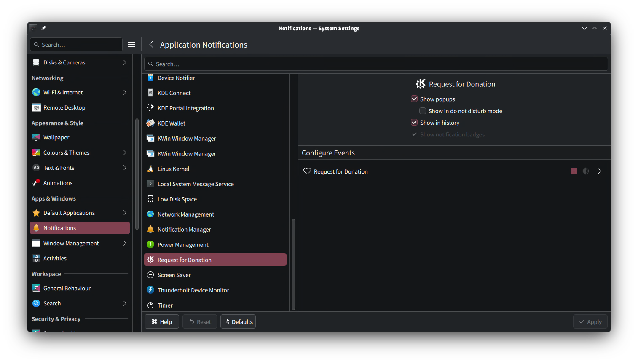Select the Low Disk Space icon
Image resolution: width=638 pixels, height=364 pixels.
coord(150,199)
